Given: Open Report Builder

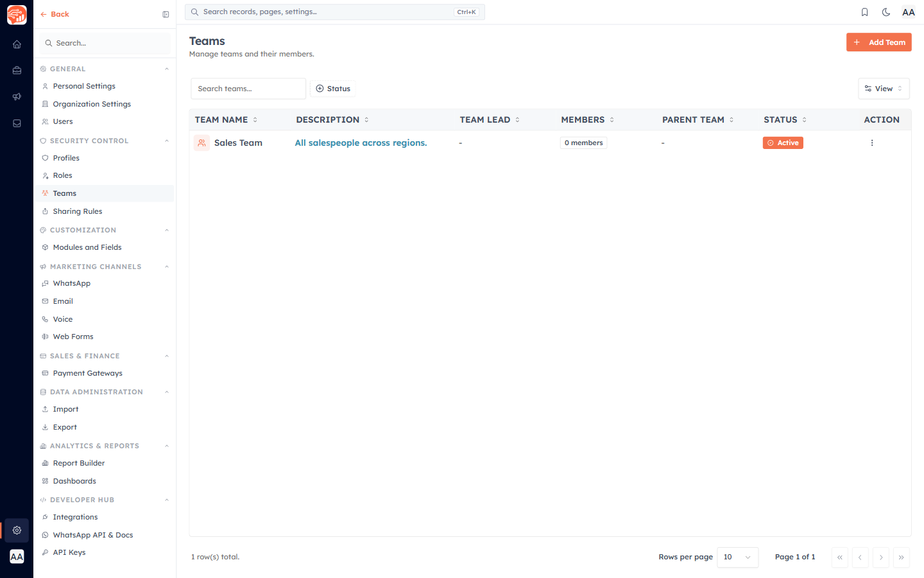Looking at the screenshot, I should click(x=104, y=463).
